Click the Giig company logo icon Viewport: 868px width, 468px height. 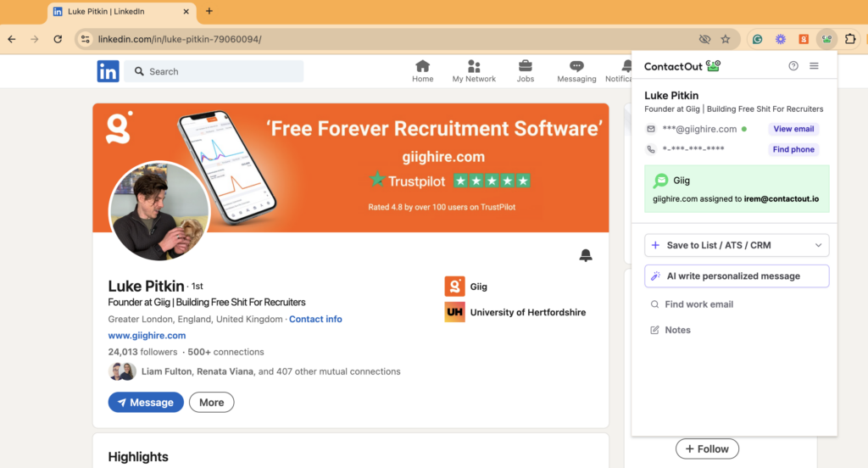[454, 287]
